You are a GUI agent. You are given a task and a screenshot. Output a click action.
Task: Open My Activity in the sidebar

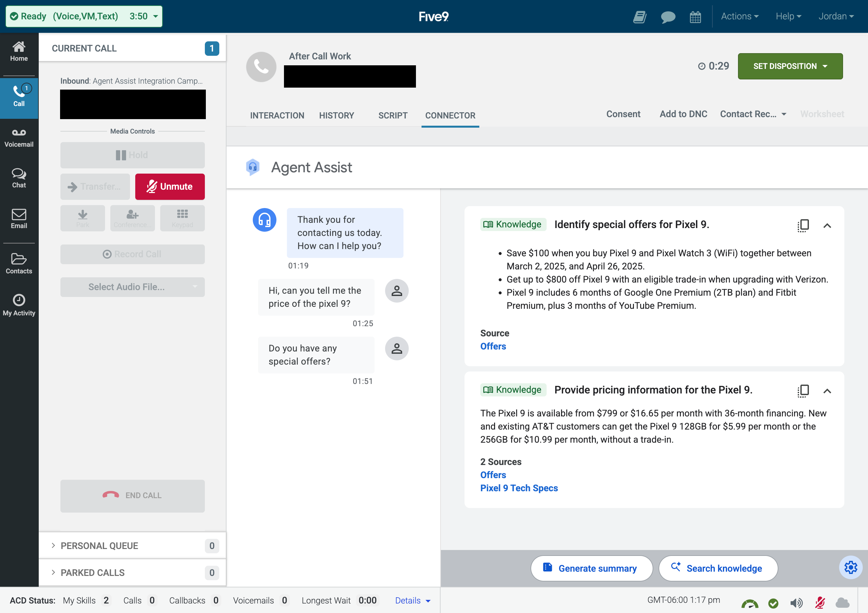[x=19, y=305]
